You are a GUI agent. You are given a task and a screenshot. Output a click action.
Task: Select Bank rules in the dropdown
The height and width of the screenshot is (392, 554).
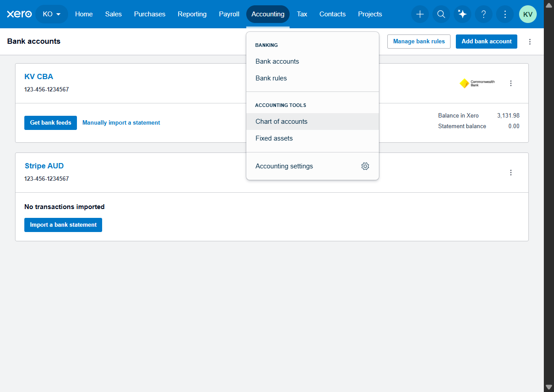click(x=313, y=78)
